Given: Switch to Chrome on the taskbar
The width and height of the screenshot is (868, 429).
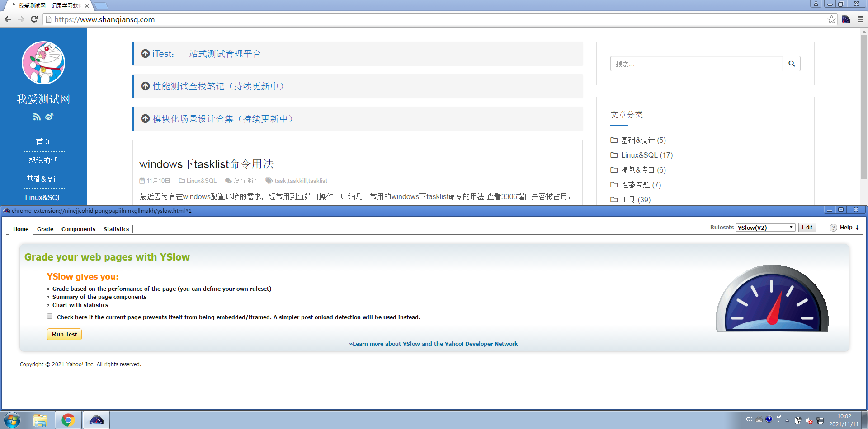Looking at the screenshot, I should (68, 420).
